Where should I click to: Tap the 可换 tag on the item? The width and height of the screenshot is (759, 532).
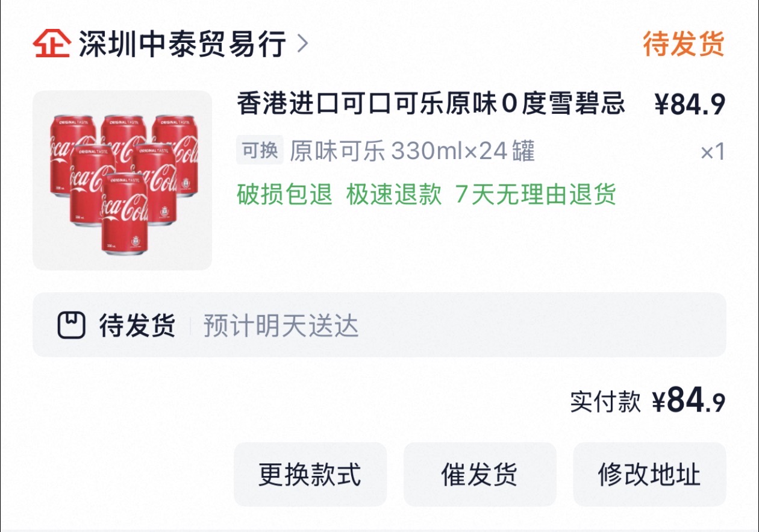point(260,151)
